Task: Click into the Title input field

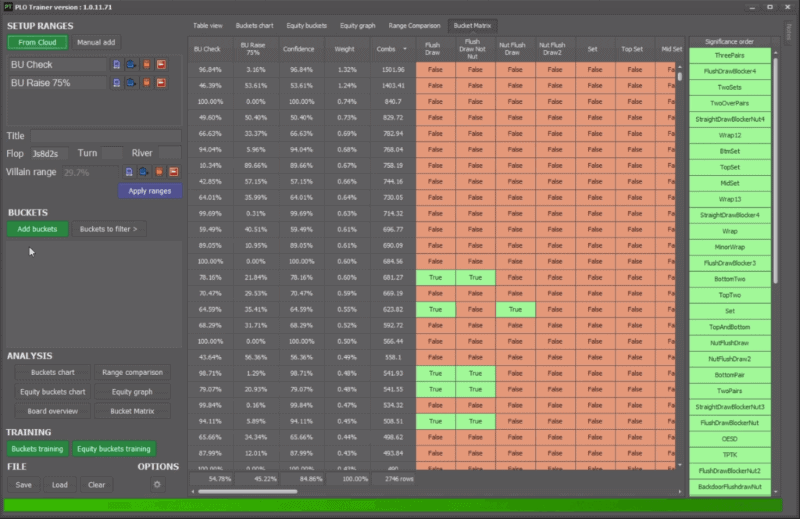Action: (106, 136)
